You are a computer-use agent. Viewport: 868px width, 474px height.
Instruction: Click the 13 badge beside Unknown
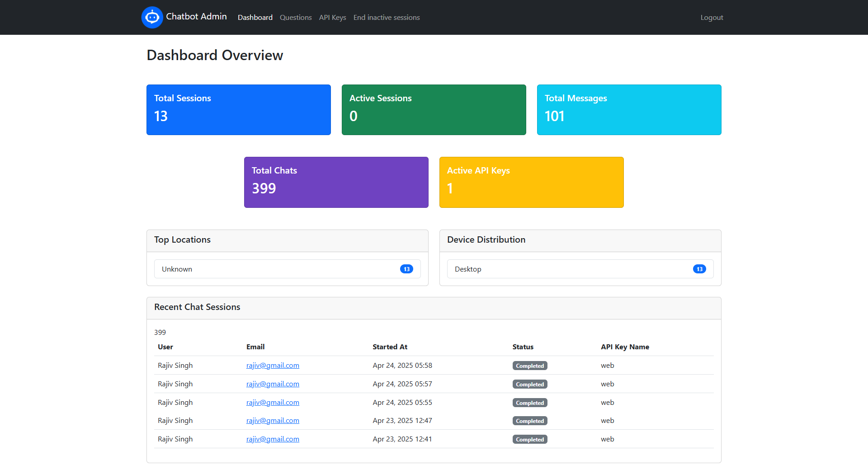click(406, 269)
